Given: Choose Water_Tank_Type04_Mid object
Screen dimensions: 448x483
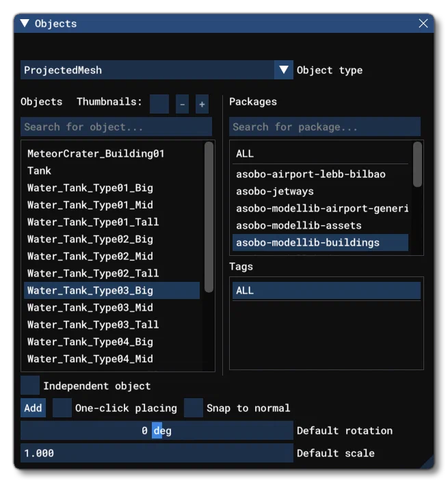Looking at the screenshot, I should (x=111, y=358).
